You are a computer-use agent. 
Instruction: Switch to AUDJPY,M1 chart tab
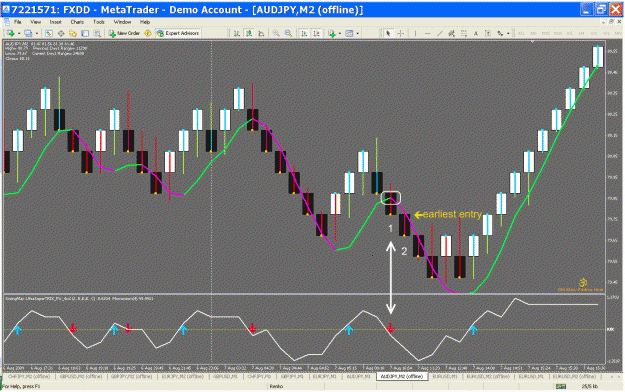coord(359,376)
